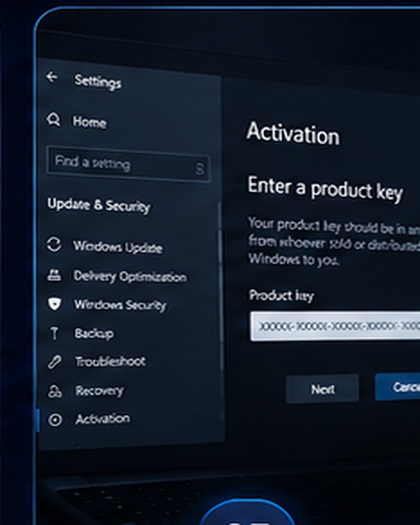The height and width of the screenshot is (525, 420).
Task: Go to Windows Security section
Action: click(x=120, y=305)
